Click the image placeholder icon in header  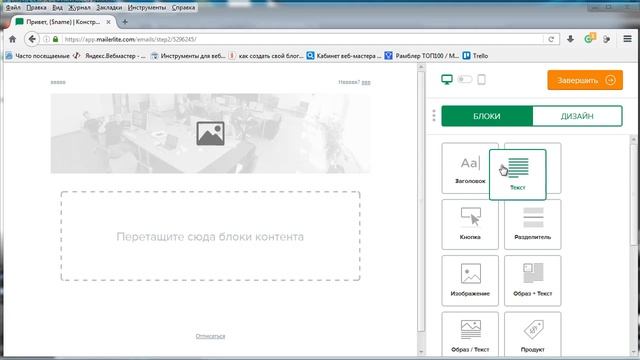210,133
